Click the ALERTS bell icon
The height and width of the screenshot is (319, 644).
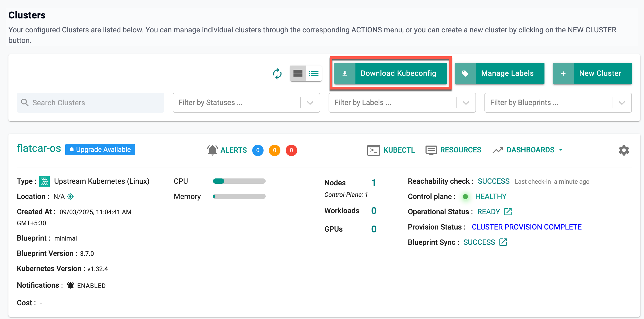tap(212, 150)
